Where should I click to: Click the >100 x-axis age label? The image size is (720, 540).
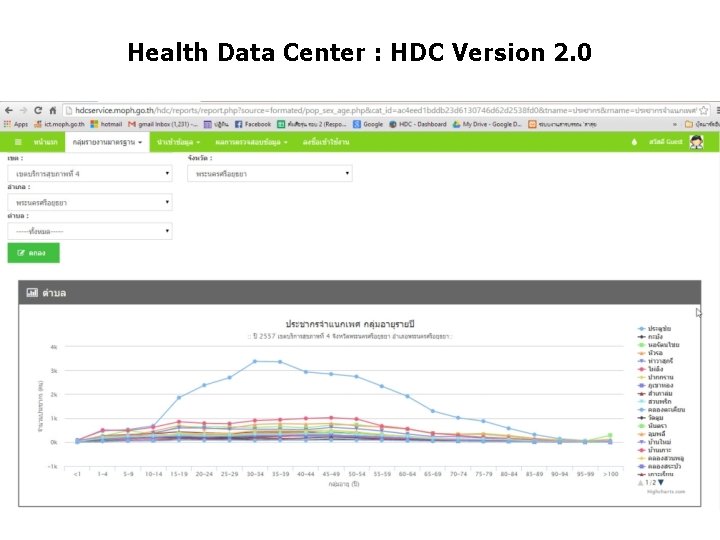[611, 474]
